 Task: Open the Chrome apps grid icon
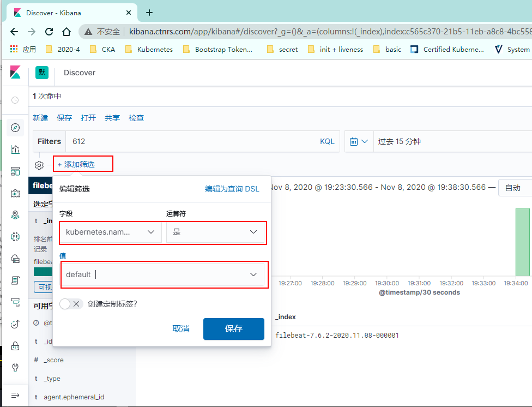[x=14, y=49]
